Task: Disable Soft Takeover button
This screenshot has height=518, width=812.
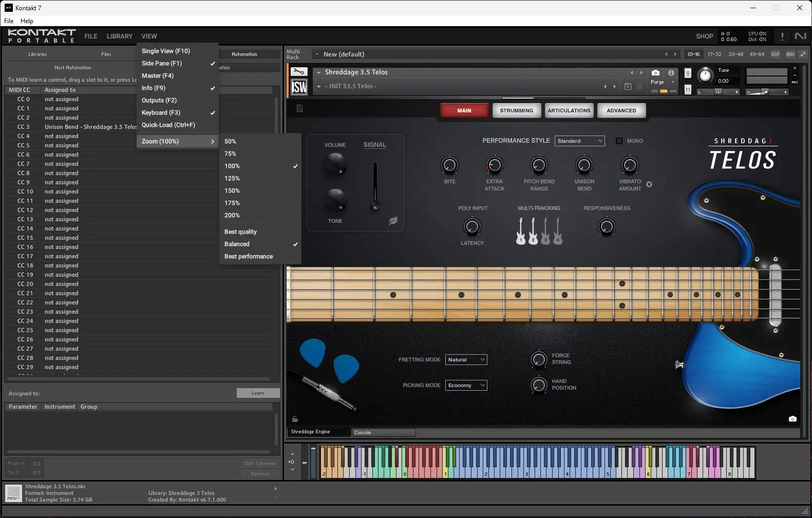Action: coord(260,463)
